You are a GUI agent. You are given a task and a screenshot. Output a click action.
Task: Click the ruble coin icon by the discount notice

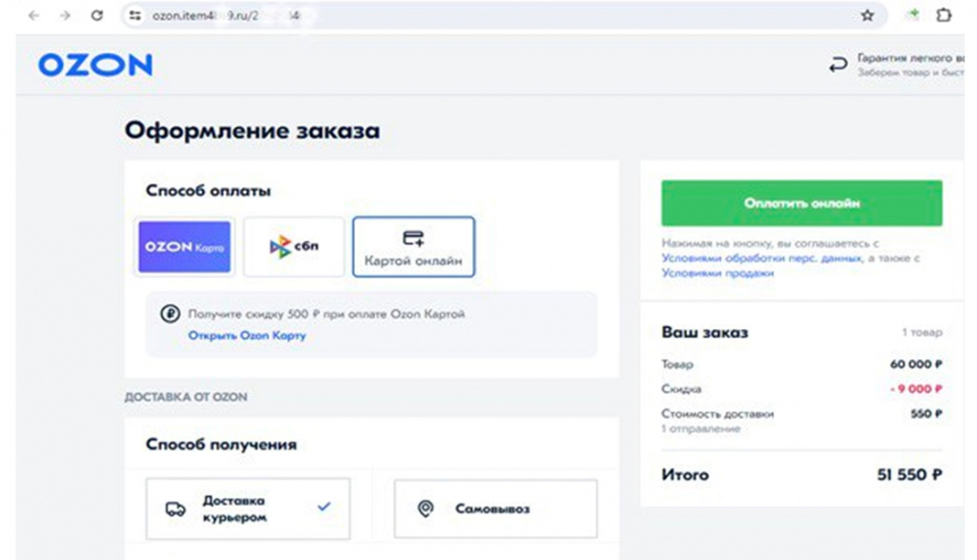coord(170,313)
